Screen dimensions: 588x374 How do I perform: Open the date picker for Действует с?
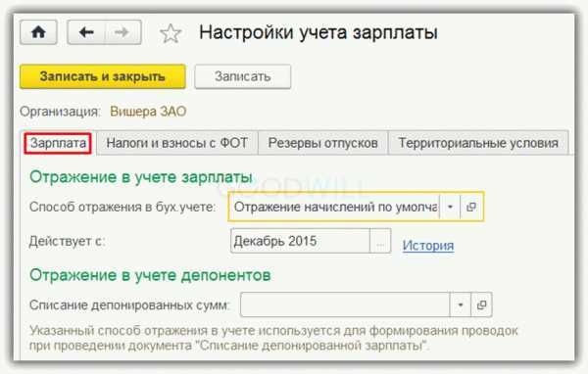[x=380, y=241]
